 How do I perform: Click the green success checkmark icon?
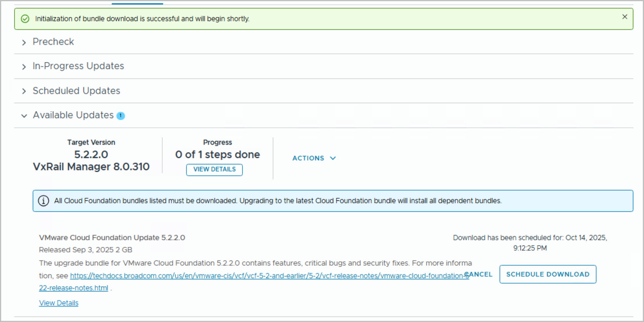(x=25, y=19)
